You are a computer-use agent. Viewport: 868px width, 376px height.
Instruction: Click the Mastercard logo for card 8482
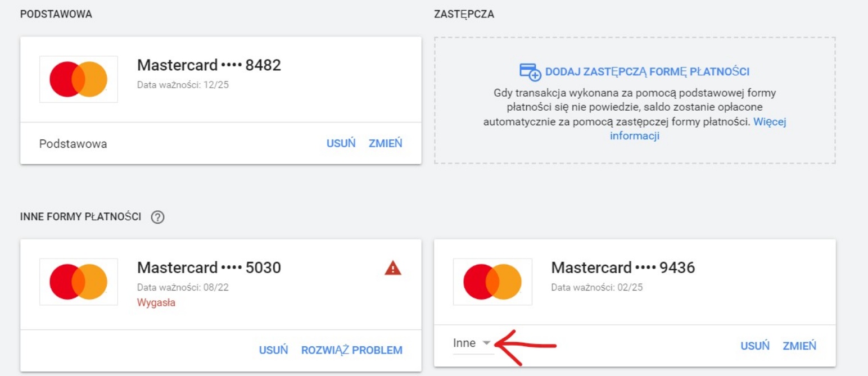tap(79, 79)
